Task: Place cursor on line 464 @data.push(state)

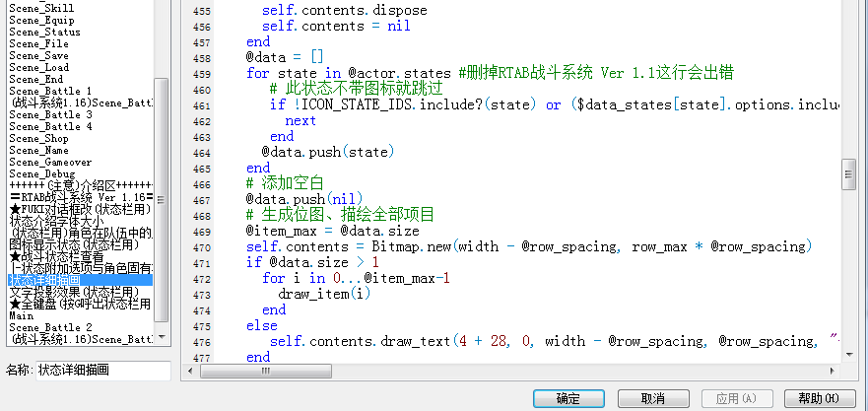Action: tap(328, 152)
